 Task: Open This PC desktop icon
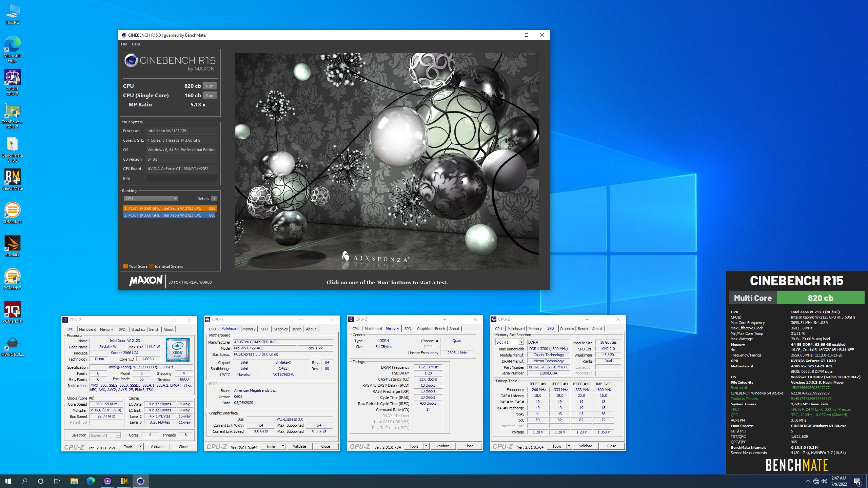pos(13,14)
